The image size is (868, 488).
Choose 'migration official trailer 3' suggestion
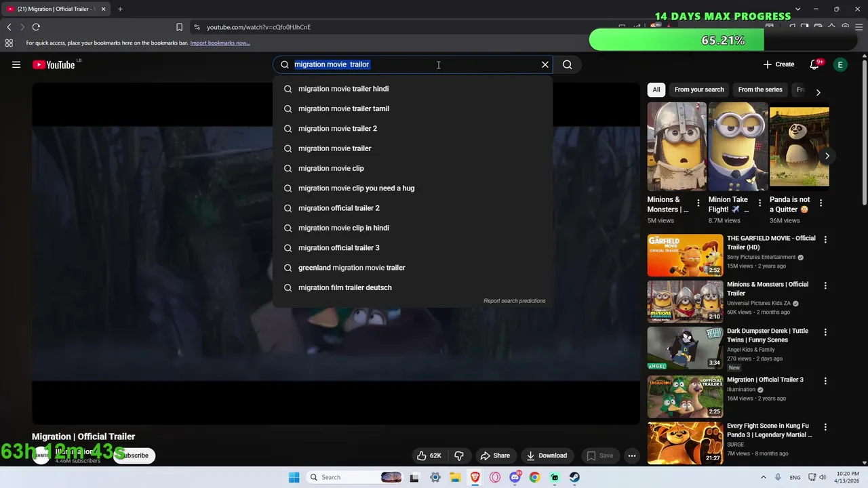(412, 248)
